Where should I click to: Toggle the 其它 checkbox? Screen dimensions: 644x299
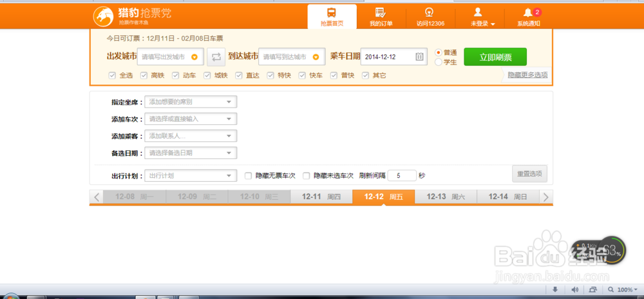[x=365, y=75]
